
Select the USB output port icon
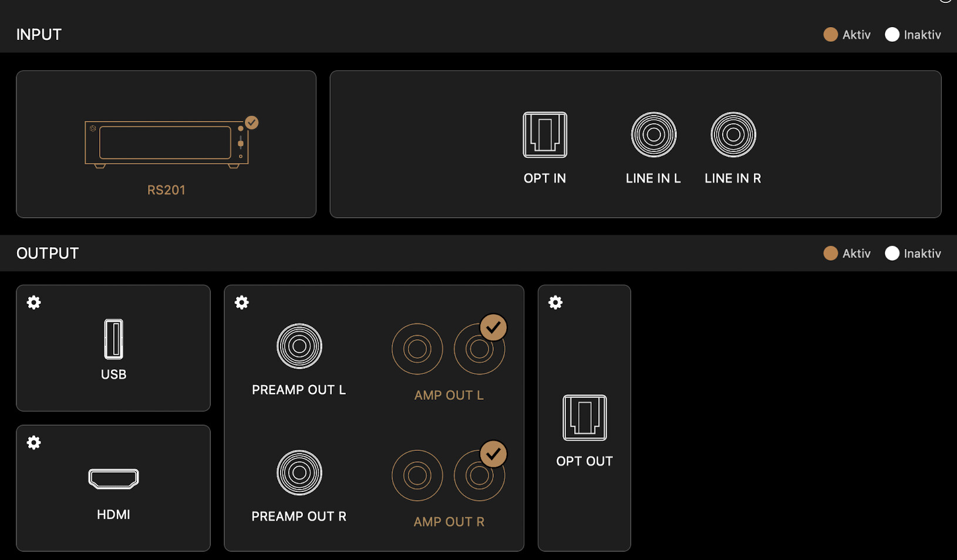pos(113,339)
